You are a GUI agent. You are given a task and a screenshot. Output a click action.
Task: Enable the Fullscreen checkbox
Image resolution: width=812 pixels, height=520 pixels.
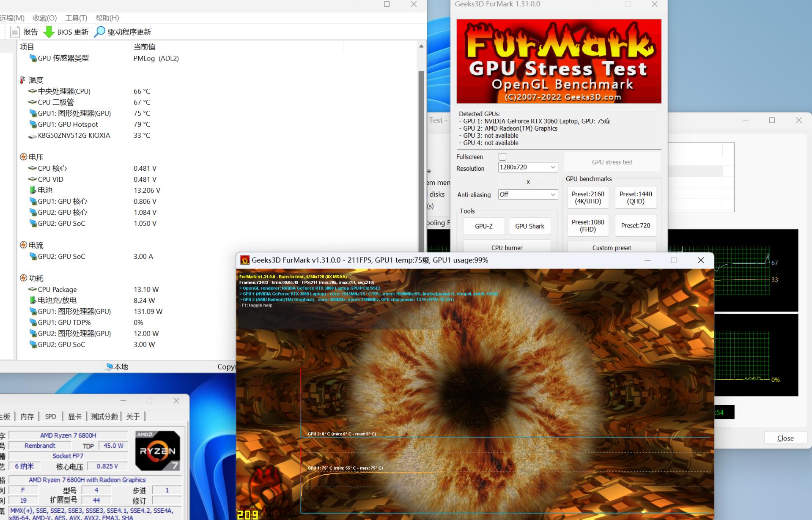502,157
